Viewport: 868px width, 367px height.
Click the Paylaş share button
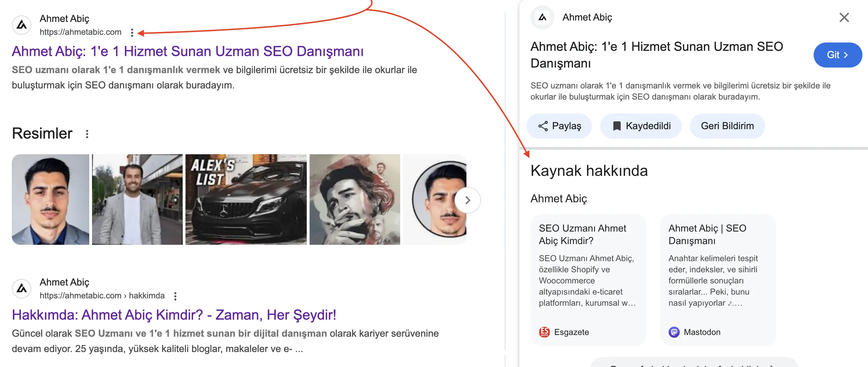pyautogui.click(x=559, y=126)
